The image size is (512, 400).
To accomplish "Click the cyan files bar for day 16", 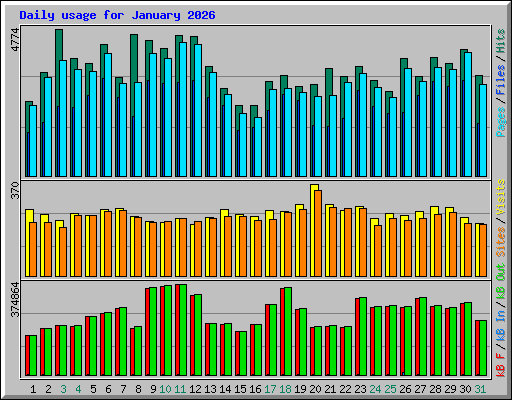I will click(258, 147).
